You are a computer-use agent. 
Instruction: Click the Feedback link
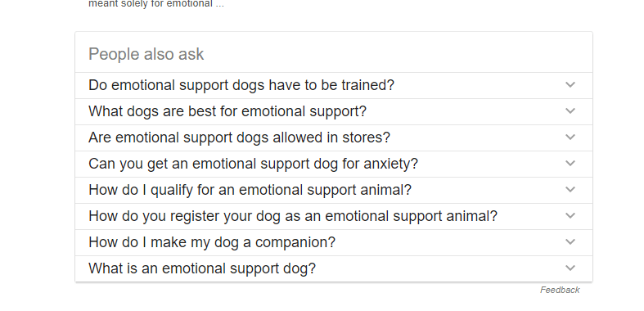tap(560, 290)
